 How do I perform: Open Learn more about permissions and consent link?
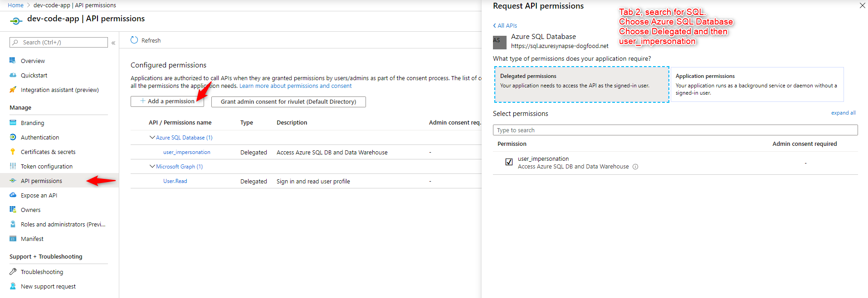point(295,86)
